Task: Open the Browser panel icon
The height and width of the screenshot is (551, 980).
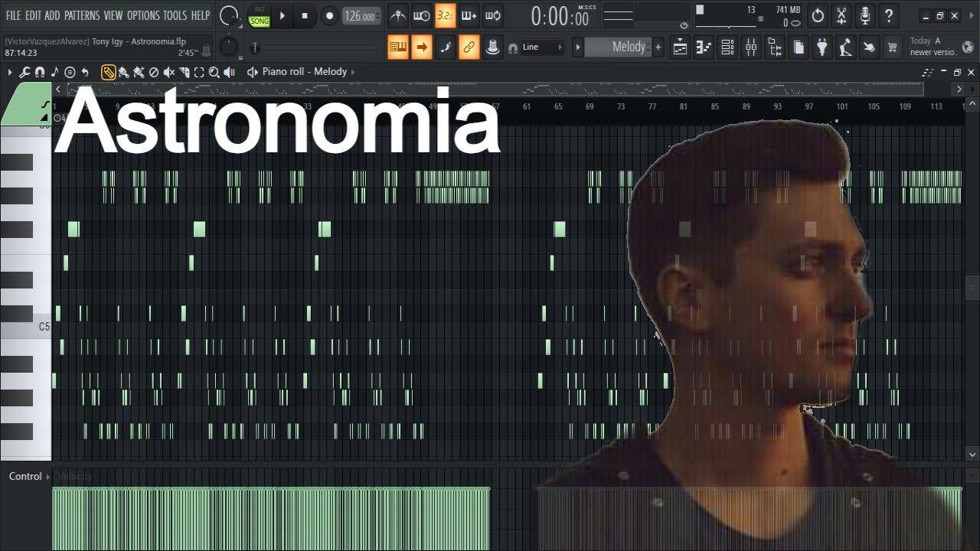Action: click(775, 48)
